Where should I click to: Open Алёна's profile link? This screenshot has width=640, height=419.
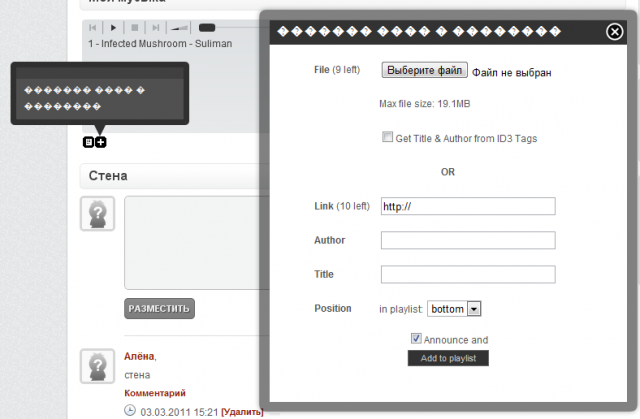point(139,356)
